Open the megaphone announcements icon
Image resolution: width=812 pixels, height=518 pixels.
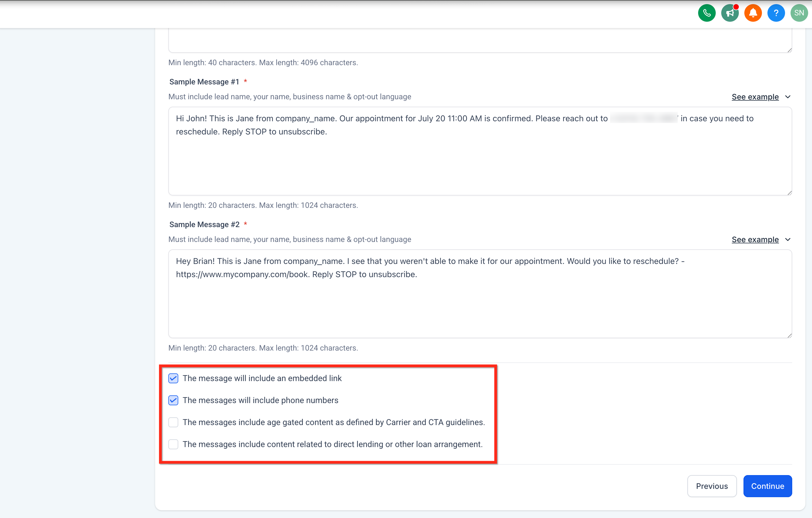pyautogui.click(x=730, y=13)
